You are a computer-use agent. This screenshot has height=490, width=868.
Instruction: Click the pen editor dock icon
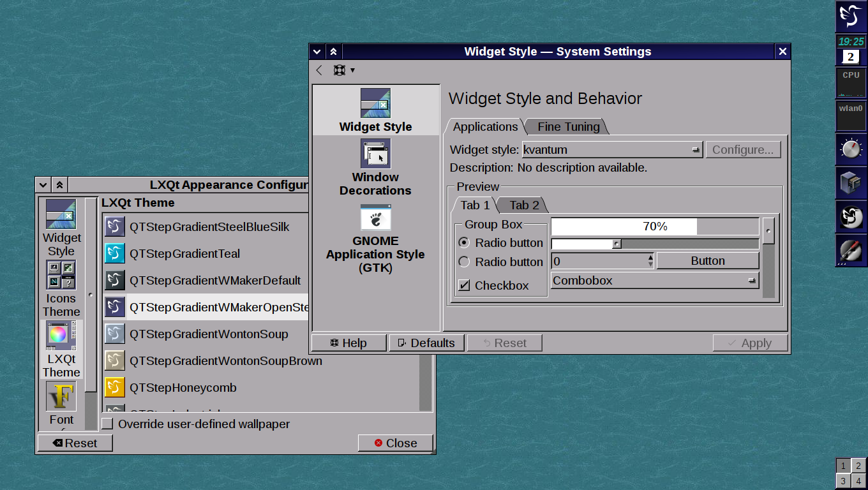pos(851,250)
